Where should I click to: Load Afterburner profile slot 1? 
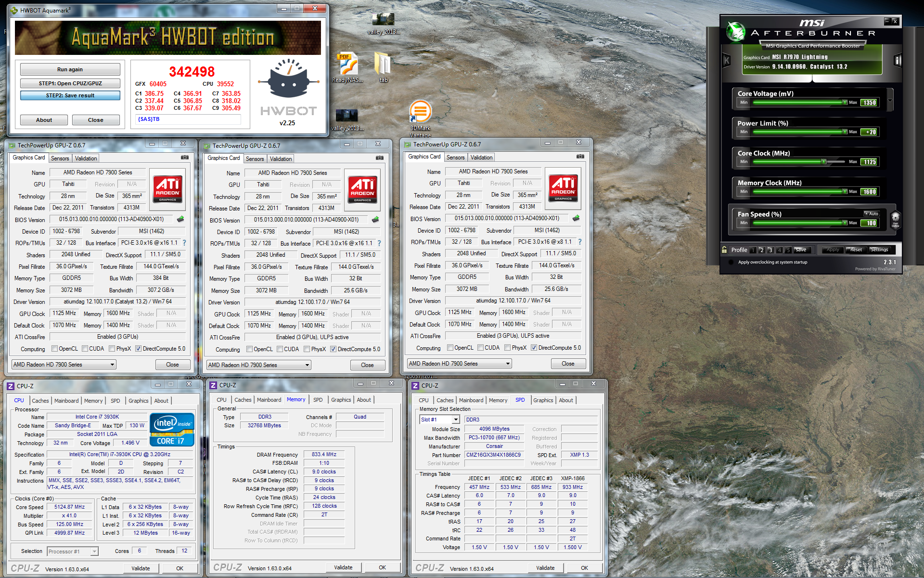[753, 250]
